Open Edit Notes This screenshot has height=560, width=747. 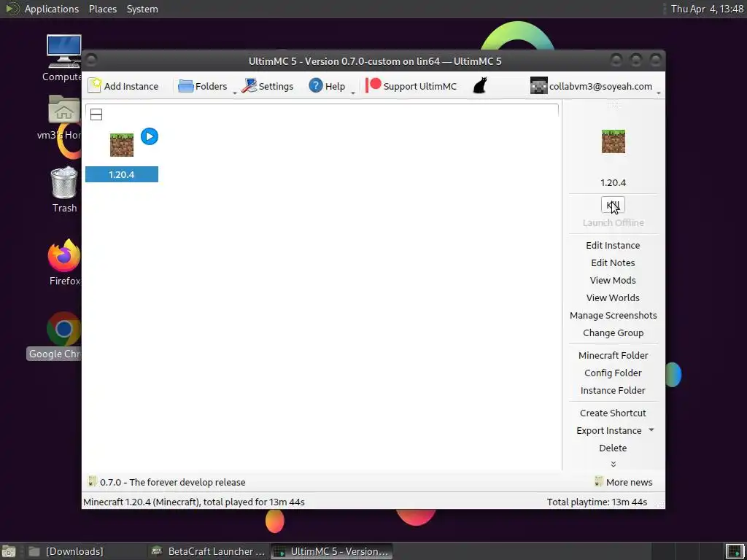613,262
